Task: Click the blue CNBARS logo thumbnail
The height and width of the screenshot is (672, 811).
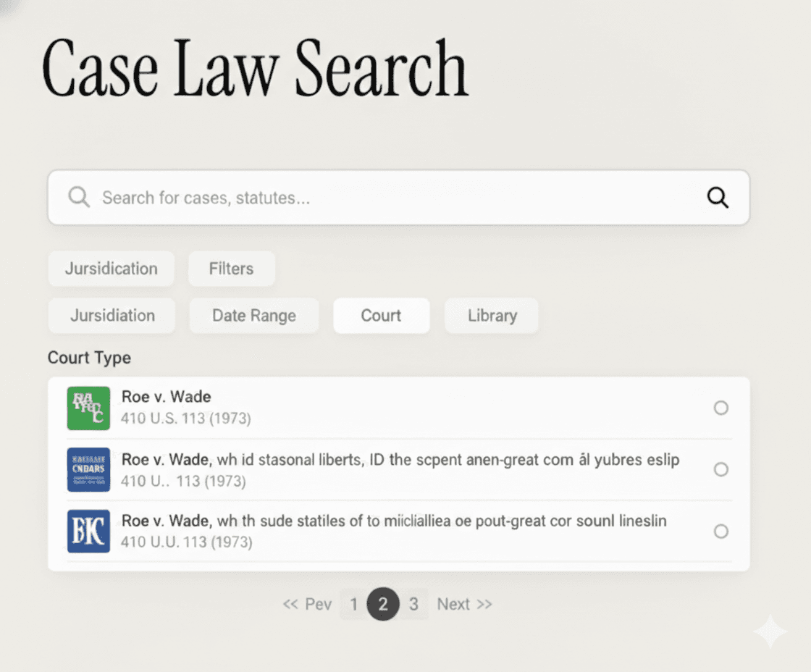Action: (x=88, y=470)
